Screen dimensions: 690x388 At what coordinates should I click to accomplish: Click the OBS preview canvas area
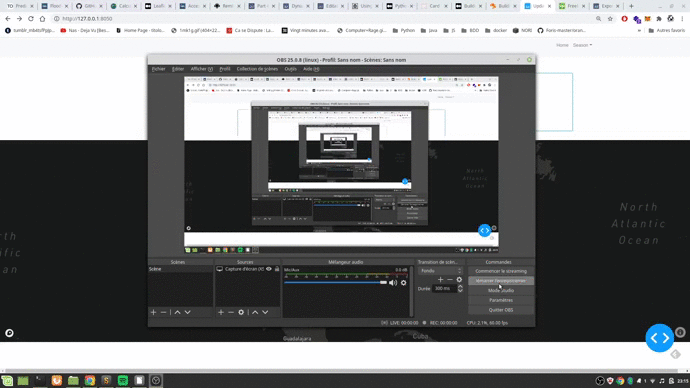pos(341,165)
